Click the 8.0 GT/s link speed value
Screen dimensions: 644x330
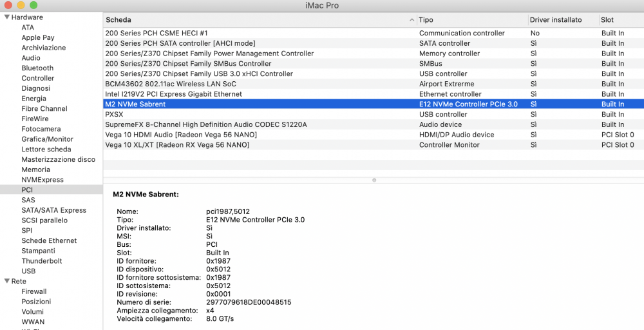tap(220, 318)
